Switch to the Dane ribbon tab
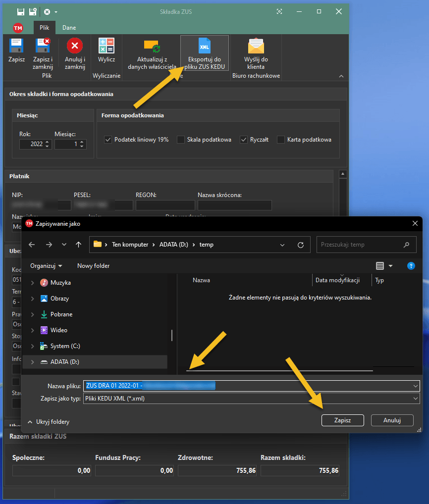 tap(69, 28)
